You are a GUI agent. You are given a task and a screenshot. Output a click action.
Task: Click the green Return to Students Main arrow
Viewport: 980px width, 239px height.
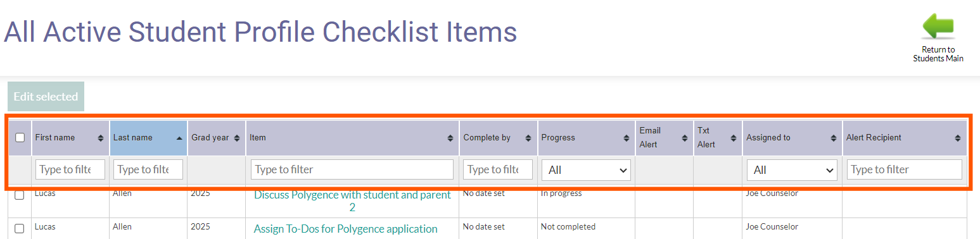938,28
